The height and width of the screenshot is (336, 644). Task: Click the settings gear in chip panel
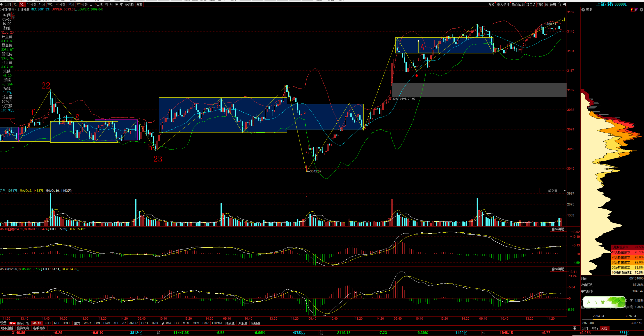[641, 10]
